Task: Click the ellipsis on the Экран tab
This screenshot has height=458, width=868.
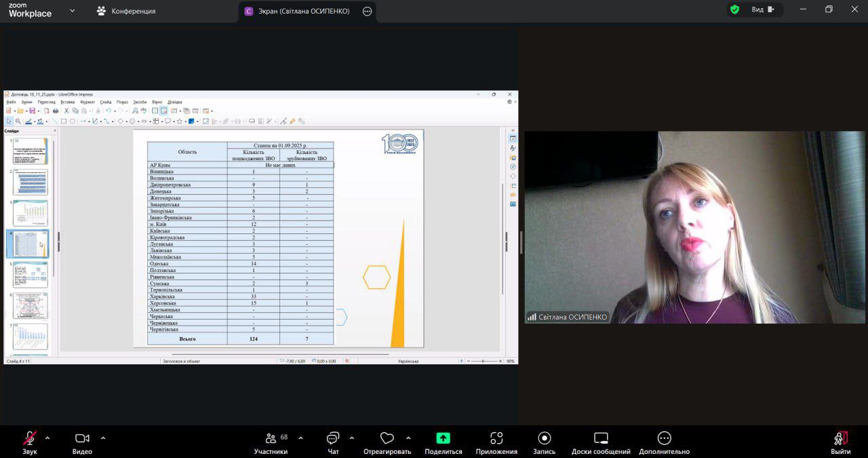Action: [368, 11]
